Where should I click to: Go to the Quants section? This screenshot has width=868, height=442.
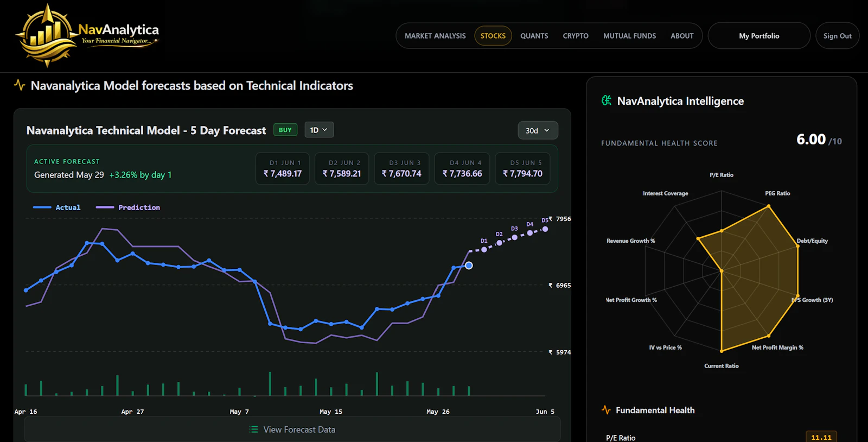coord(534,36)
